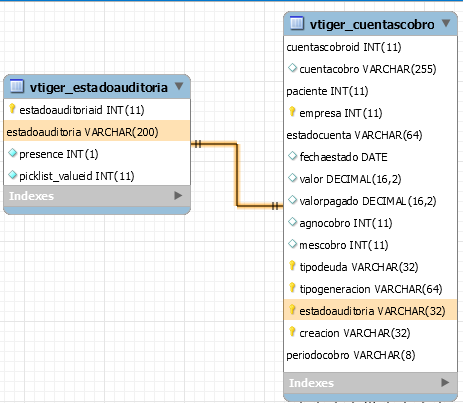Image resolution: width=463 pixels, height=403 pixels.
Task: Expand Indexes section of vtiger_estadoauditoria
Action: pyautogui.click(x=178, y=196)
